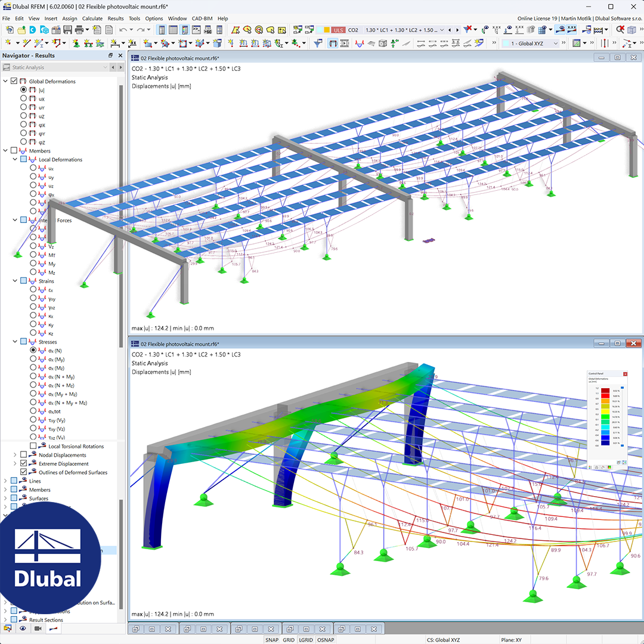Select the New Surface tool
Screen dimensions: 644x644
147,43
